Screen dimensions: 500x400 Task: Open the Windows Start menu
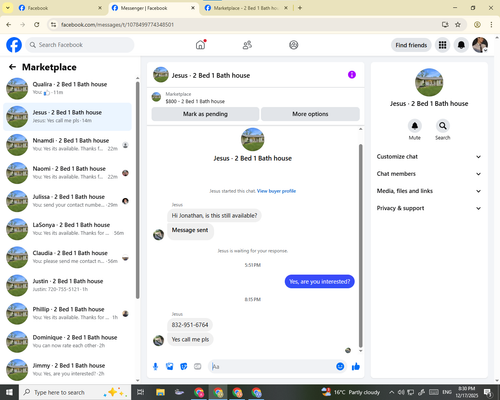click(x=9, y=392)
